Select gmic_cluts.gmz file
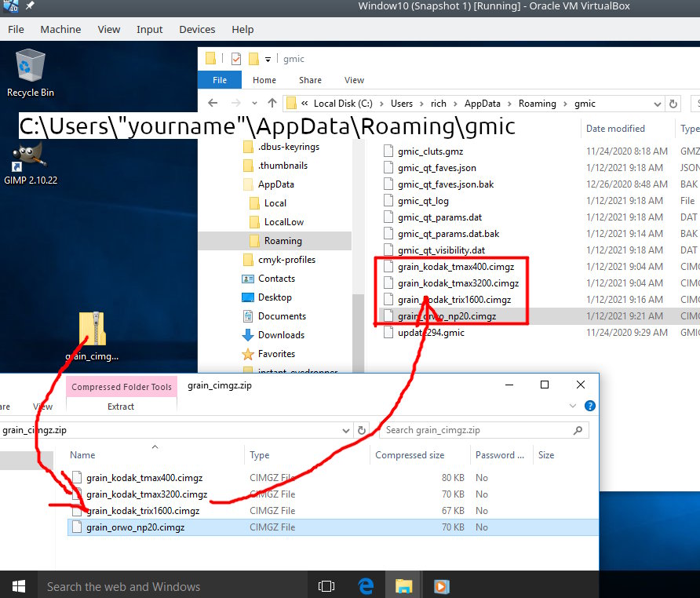Screen dimensions: 700x598 coord(423,151)
